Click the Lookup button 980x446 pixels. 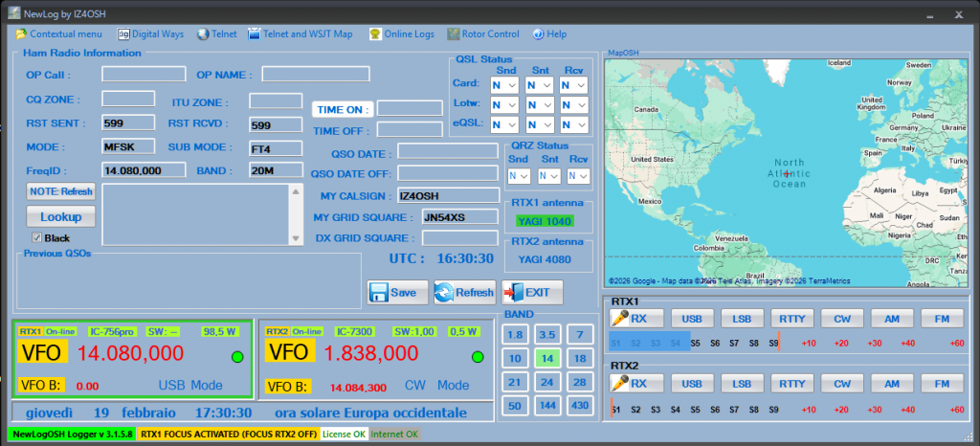coord(60,217)
